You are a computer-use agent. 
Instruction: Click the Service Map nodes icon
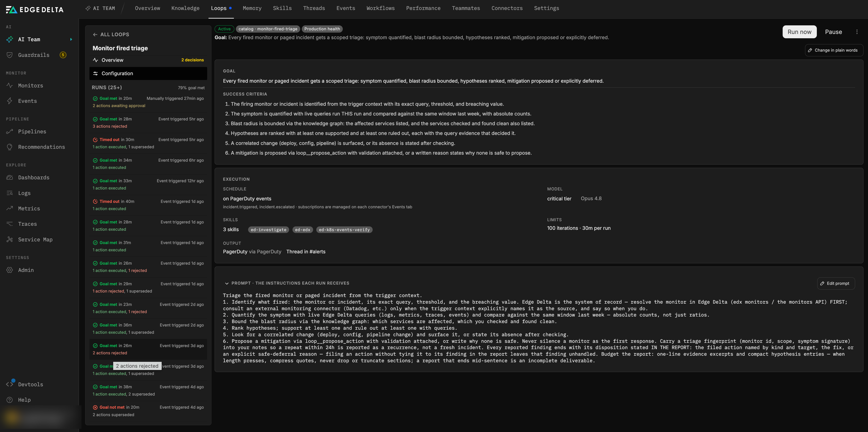click(x=10, y=240)
